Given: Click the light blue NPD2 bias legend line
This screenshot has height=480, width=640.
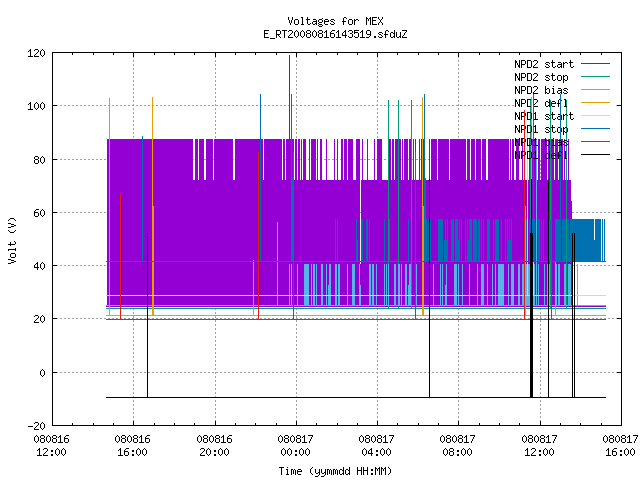Looking at the screenshot, I should [x=595, y=90].
